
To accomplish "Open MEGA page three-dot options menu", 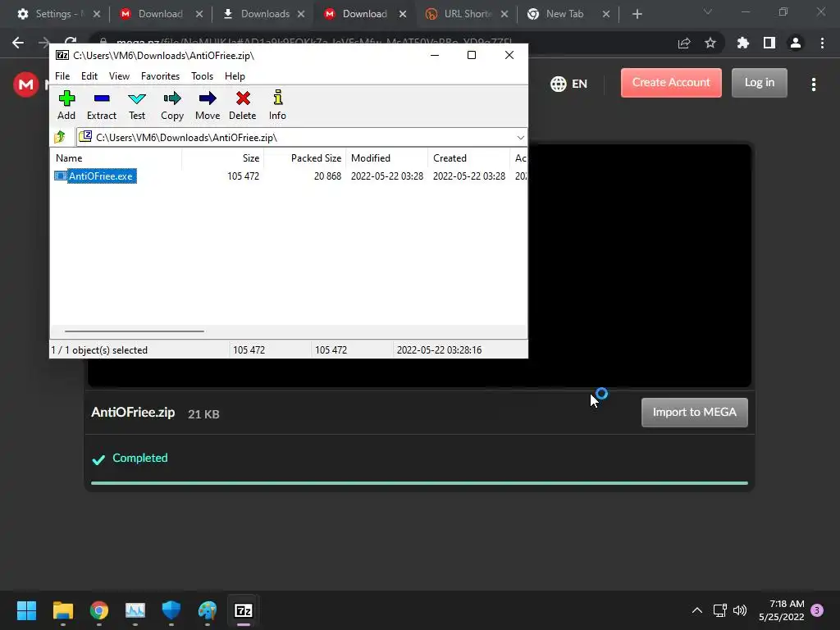I will coord(814,84).
